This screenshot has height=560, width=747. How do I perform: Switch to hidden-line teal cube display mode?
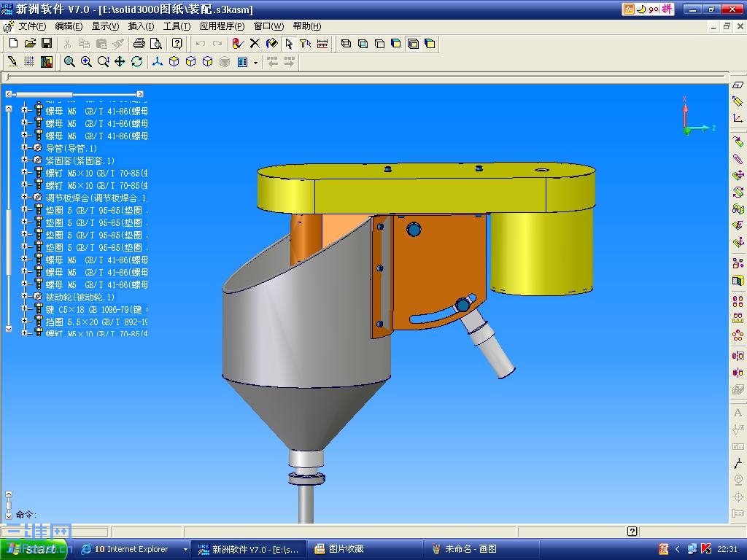click(363, 44)
